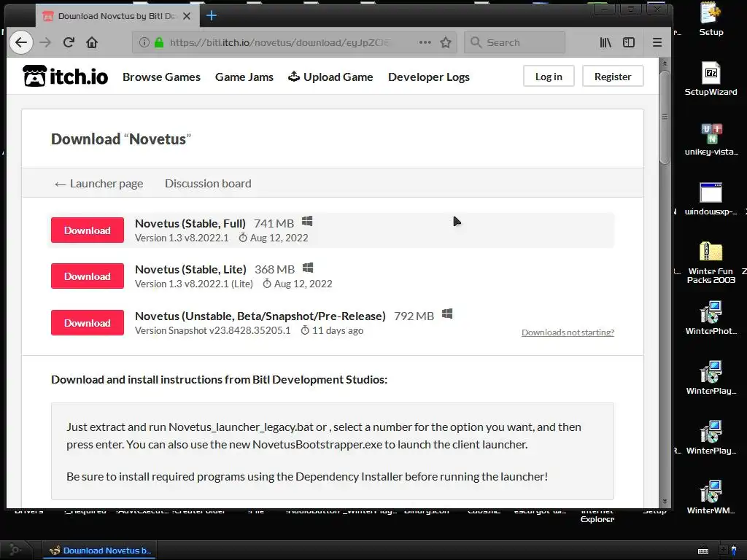This screenshot has width=747, height=560.
Task: Select the WinterPhot installer desktop icon
Action: click(x=711, y=318)
